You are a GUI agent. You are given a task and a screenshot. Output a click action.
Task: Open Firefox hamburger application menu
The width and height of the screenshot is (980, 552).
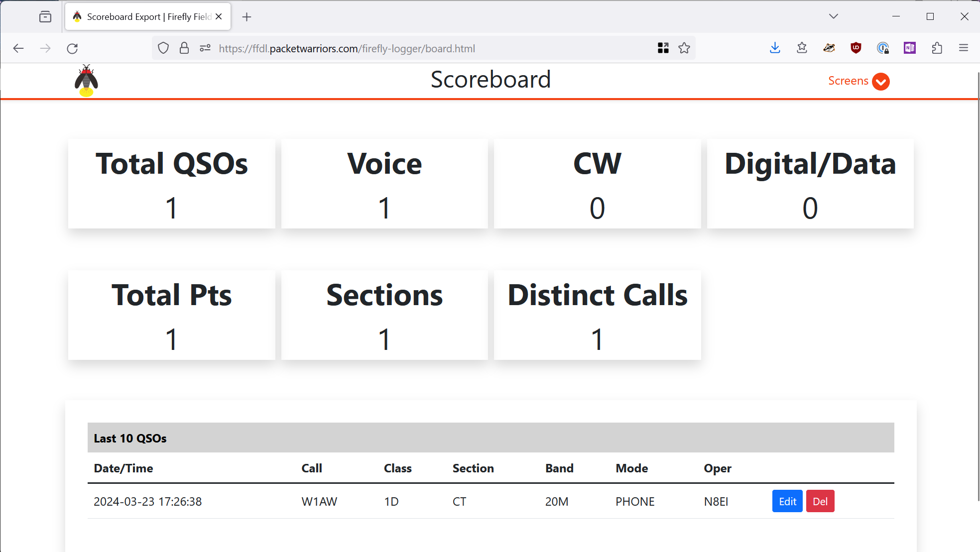tap(964, 48)
